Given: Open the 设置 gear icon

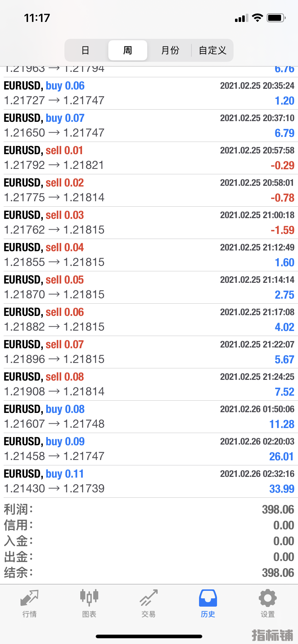Looking at the screenshot, I should point(268,598).
